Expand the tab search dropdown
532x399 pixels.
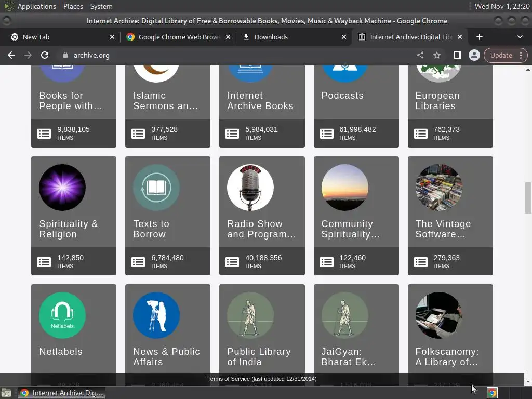(520, 37)
